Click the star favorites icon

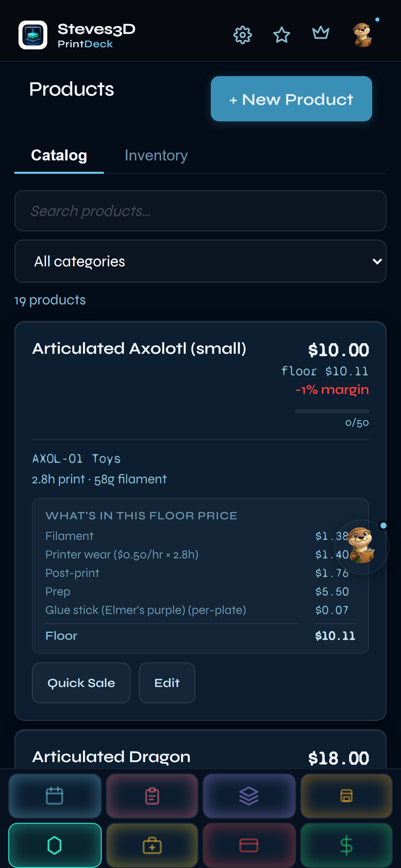(x=281, y=35)
